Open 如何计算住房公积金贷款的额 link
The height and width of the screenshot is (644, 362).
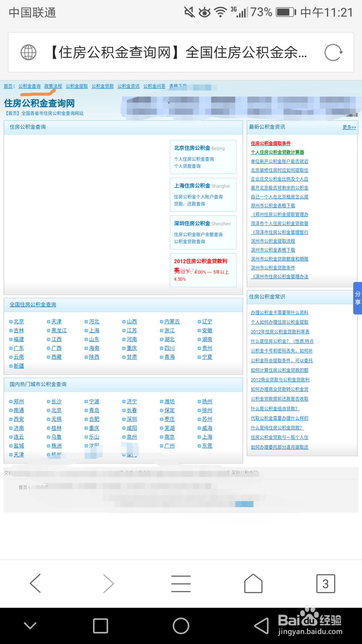[x=279, y=370]
